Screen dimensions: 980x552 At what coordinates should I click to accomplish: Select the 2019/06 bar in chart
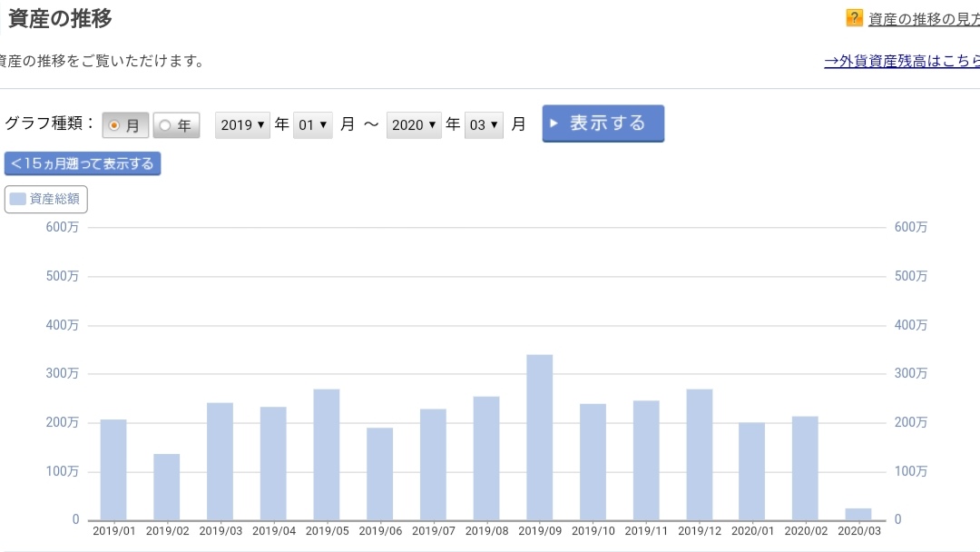380,473
